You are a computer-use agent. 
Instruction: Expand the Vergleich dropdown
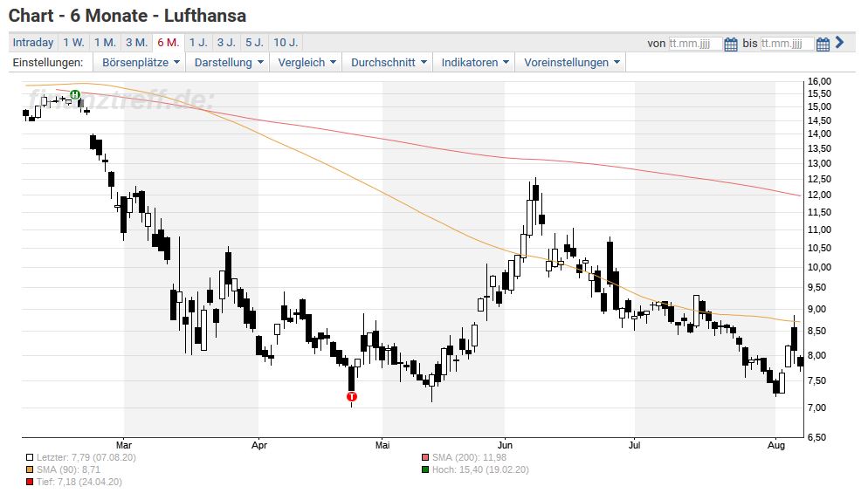pyautogui.click(x=307, y=63)
